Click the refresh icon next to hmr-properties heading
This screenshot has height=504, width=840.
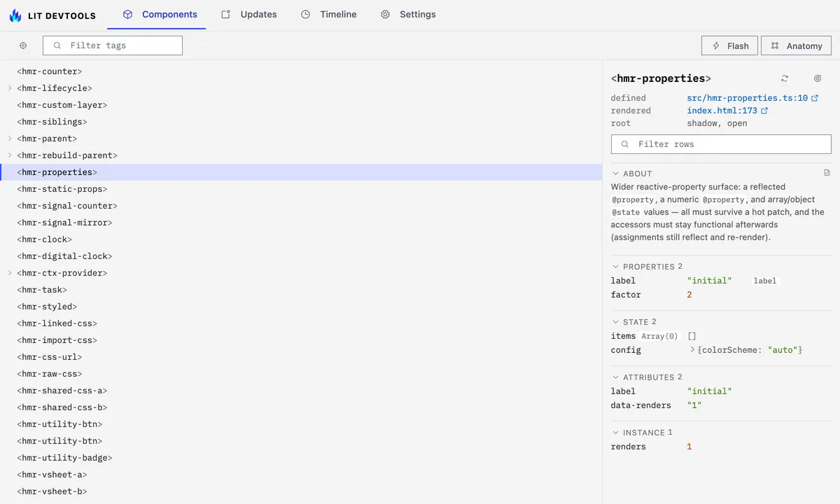[x=785, y=78]
